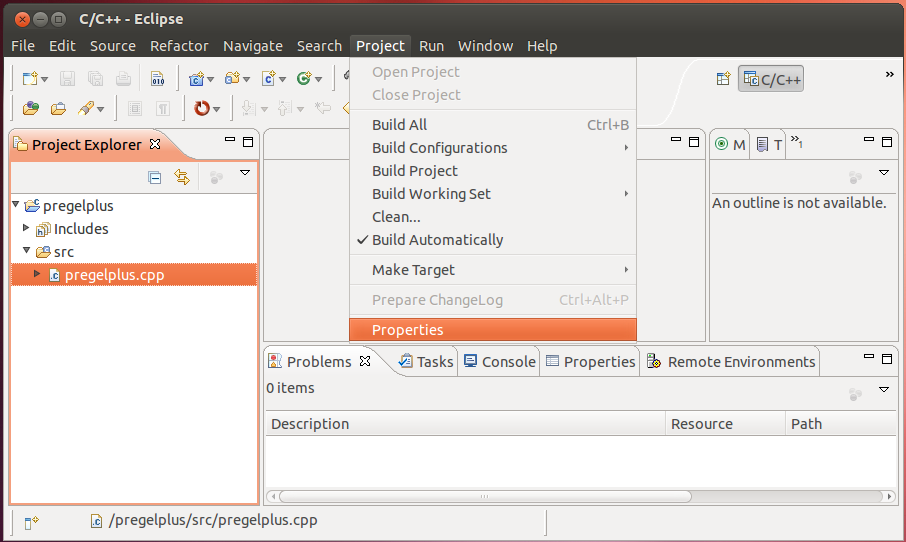The image size is (906, 542).
Task: Choose Build All from Project menu
Action: click(492, 125)
